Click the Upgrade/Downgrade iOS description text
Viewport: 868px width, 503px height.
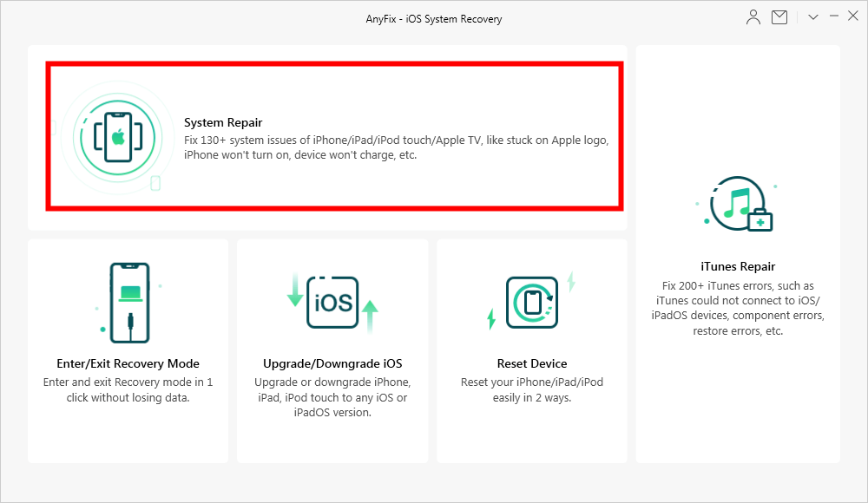[x=332, y=397]
